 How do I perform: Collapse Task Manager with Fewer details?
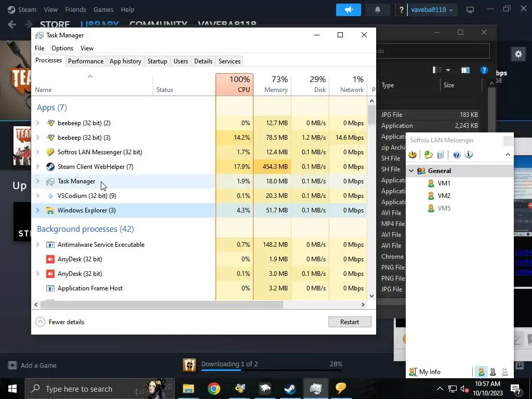60,322
